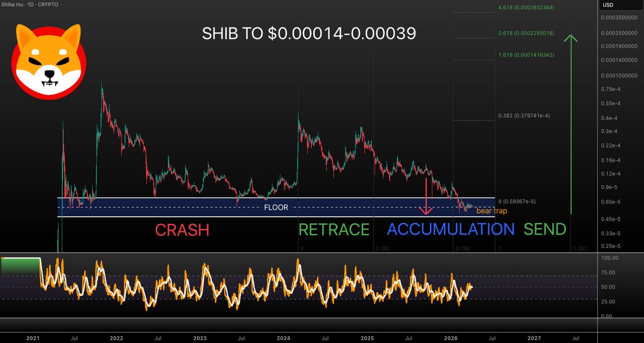
Task: Open the '1D' timeframe selector in chart title
Action: click(x=30, y=4)
